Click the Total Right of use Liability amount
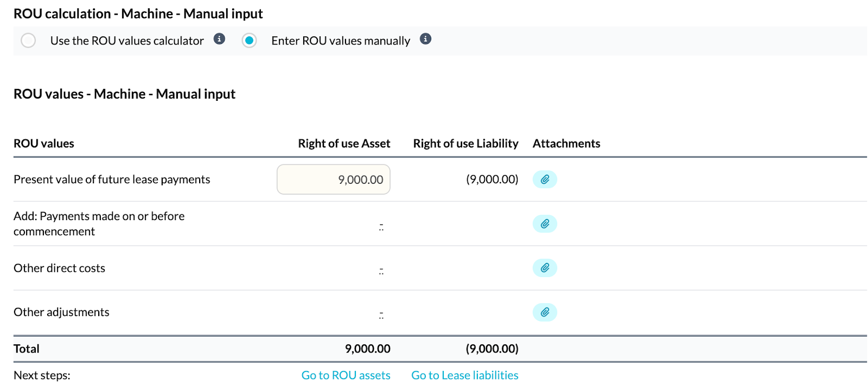This screenshot has width=868, height=391. 492,349
